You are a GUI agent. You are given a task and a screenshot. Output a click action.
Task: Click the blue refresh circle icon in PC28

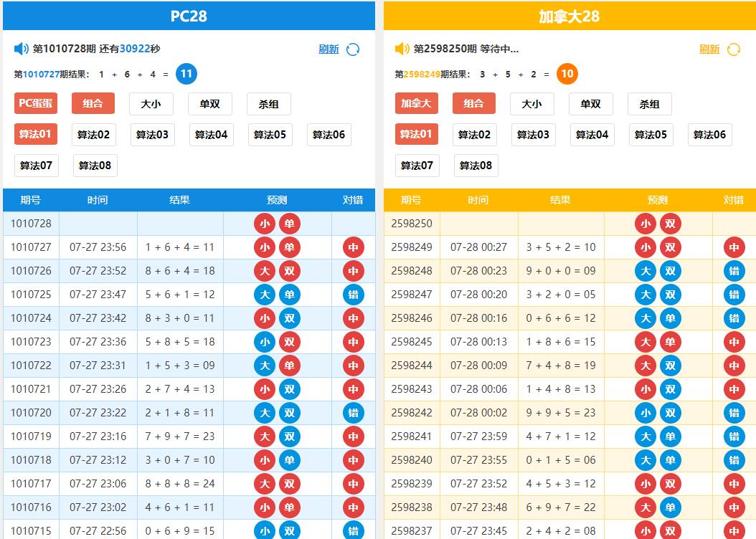(353, 49)
